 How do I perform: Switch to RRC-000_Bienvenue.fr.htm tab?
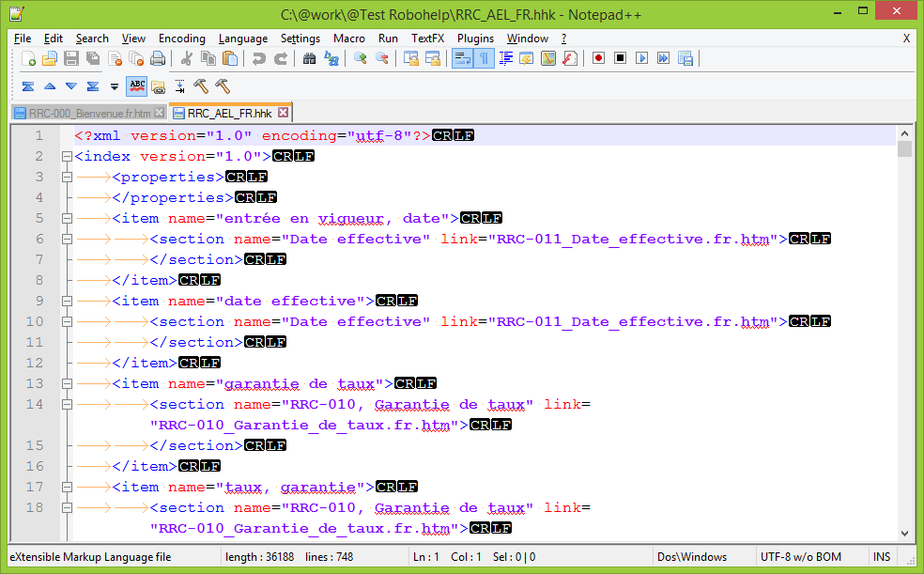(89, 113)
